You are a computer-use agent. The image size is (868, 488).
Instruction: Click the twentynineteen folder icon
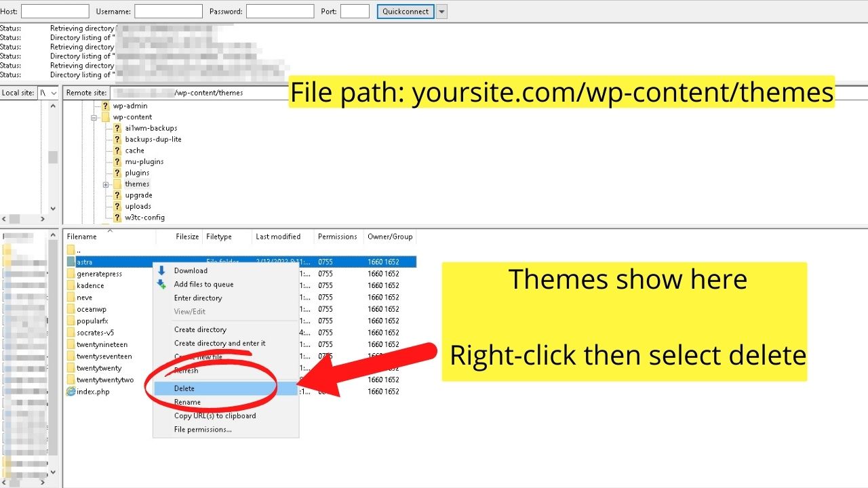point(71,344)
